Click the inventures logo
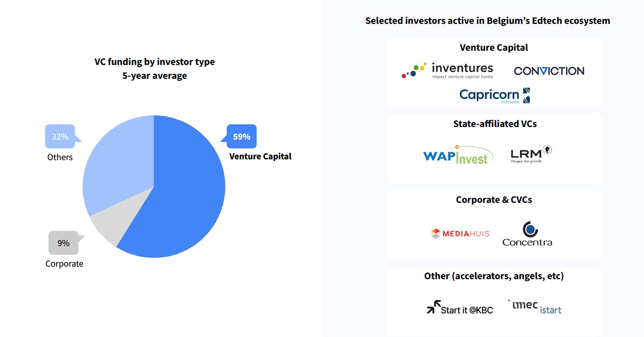 tap(447, 70)
